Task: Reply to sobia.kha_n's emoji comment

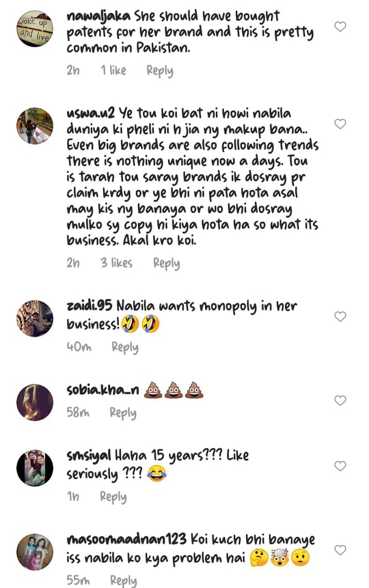Action: (123, 413)
